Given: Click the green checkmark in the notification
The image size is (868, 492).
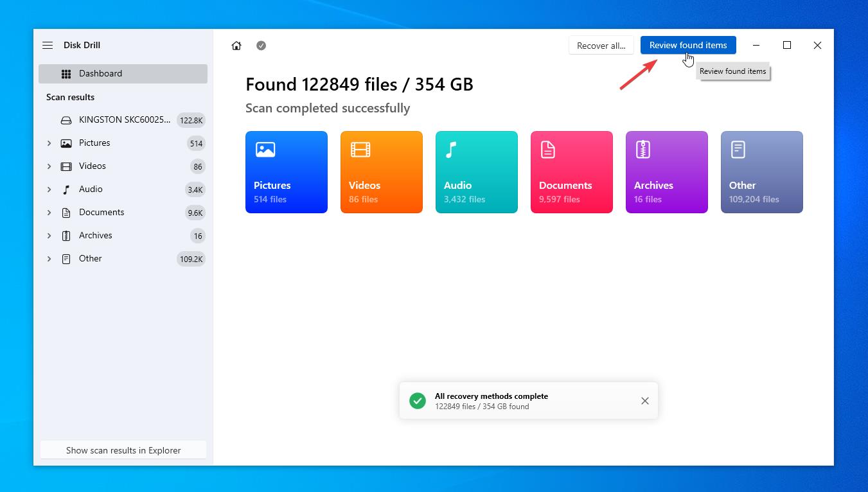Looking at the screenshot, I should [418, 401].
